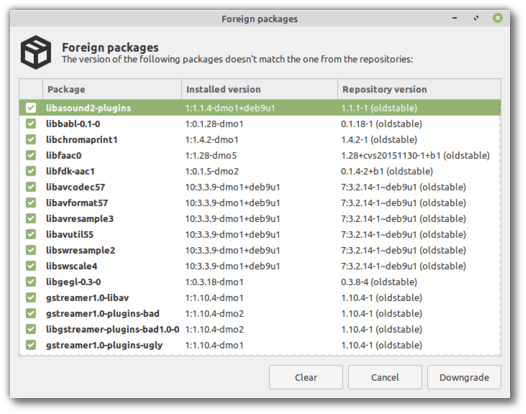Sort by Package column header

[x=112, y=89]
